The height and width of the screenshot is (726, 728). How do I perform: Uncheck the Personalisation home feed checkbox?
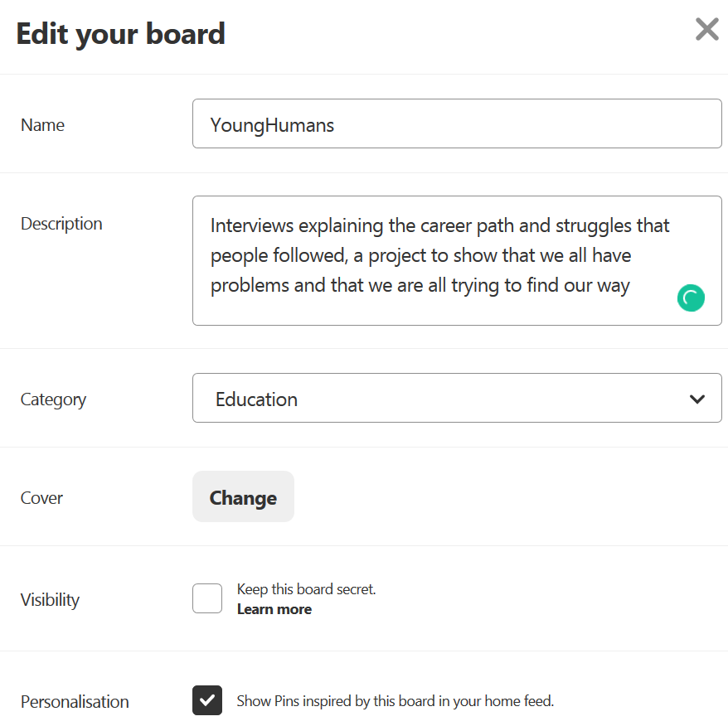pos(207,700)
